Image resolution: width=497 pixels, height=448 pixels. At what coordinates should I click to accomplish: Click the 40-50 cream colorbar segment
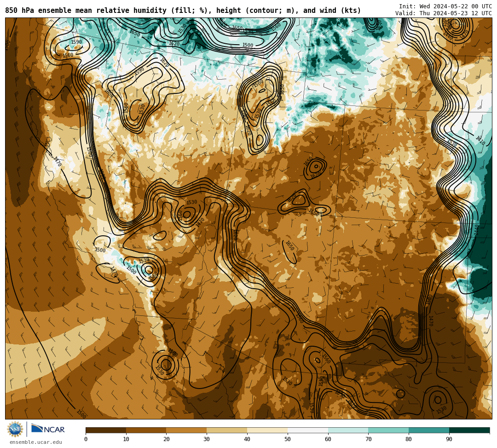(x=267, y=430)
